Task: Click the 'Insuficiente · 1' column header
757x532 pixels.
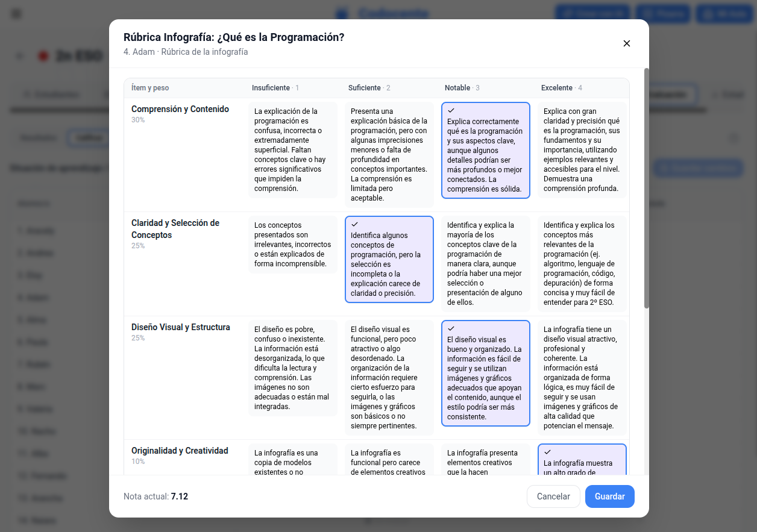Action: (x=275, y=88)
